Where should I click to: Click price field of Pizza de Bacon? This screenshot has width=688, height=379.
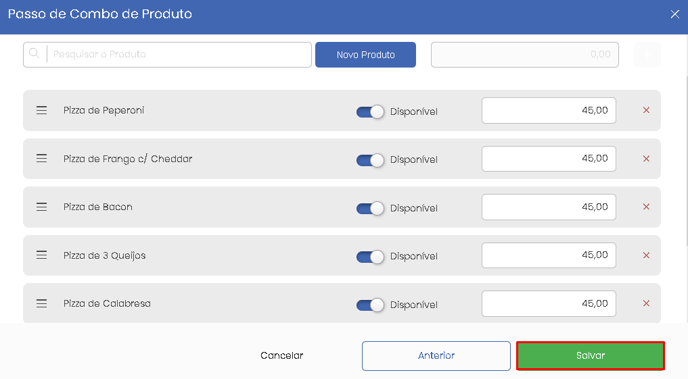click(x=548, y=207)
